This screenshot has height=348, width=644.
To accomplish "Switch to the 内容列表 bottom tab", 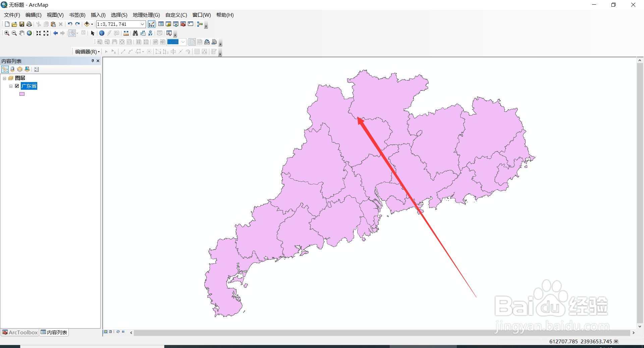I will click(x=54, y=332).
